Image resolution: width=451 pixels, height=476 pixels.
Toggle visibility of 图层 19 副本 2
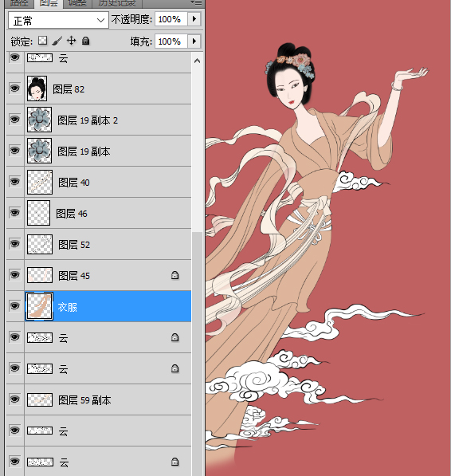14,120
